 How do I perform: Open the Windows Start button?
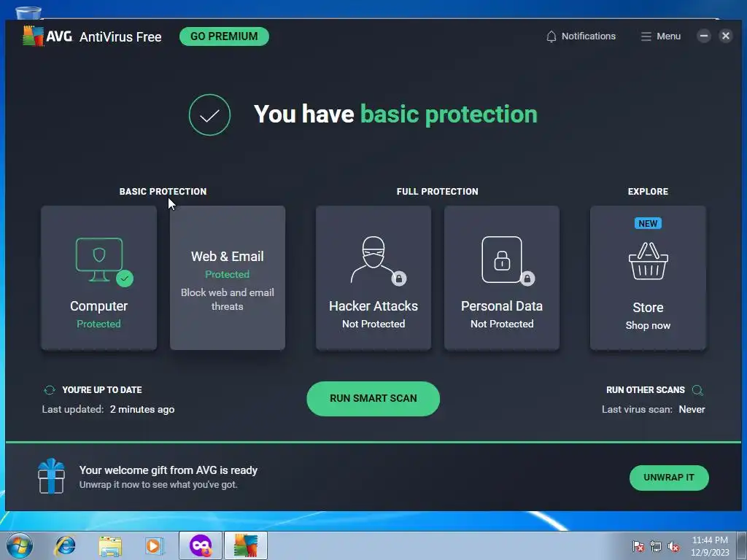(x=20, y=545)
